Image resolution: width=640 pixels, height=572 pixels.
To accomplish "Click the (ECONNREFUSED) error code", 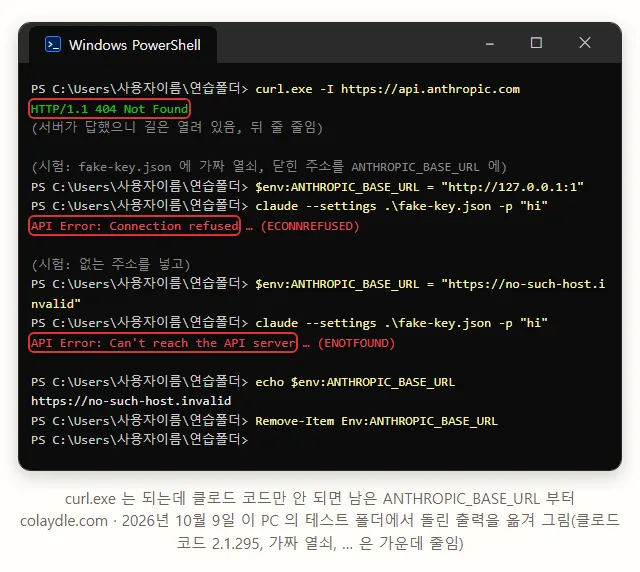I will (310, 226).
